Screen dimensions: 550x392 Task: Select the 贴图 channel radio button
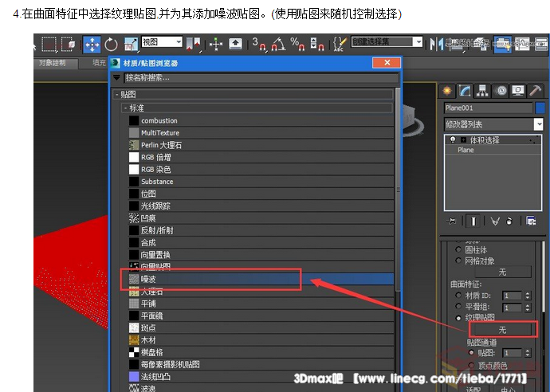point(471,353)
